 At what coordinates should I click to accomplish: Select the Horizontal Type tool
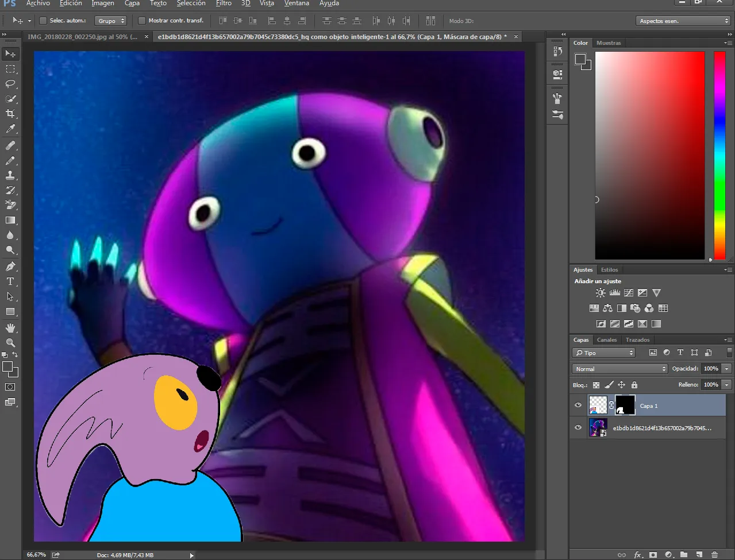tap(10, 281)
